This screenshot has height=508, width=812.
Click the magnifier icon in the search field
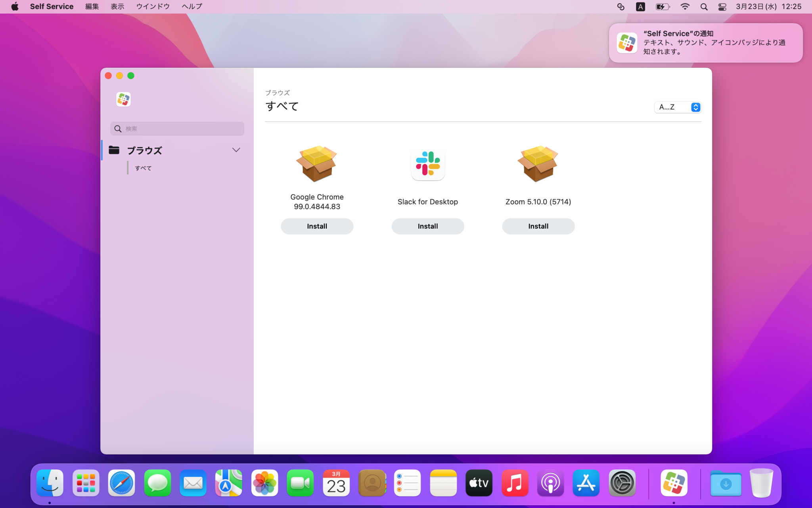tap(118, 129)
